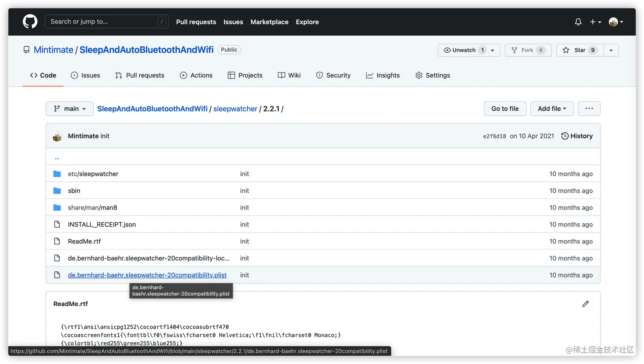Click the repository book icon beside Mintimate

[26, 50]
